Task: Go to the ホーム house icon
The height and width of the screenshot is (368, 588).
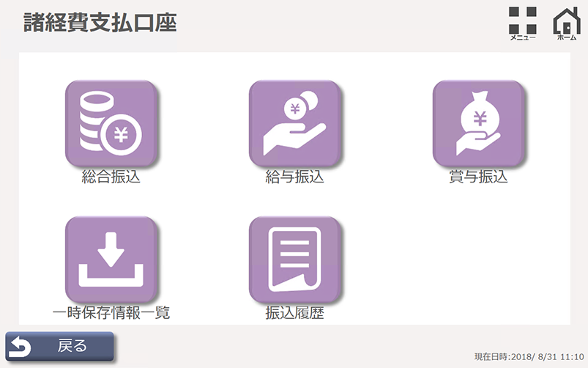Action: tap(566, 20)
